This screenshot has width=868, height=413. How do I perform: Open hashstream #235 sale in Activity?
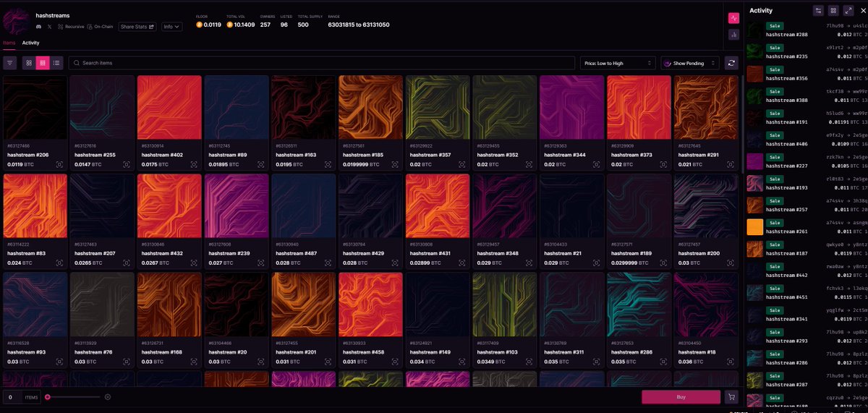(x=807, y=52)
